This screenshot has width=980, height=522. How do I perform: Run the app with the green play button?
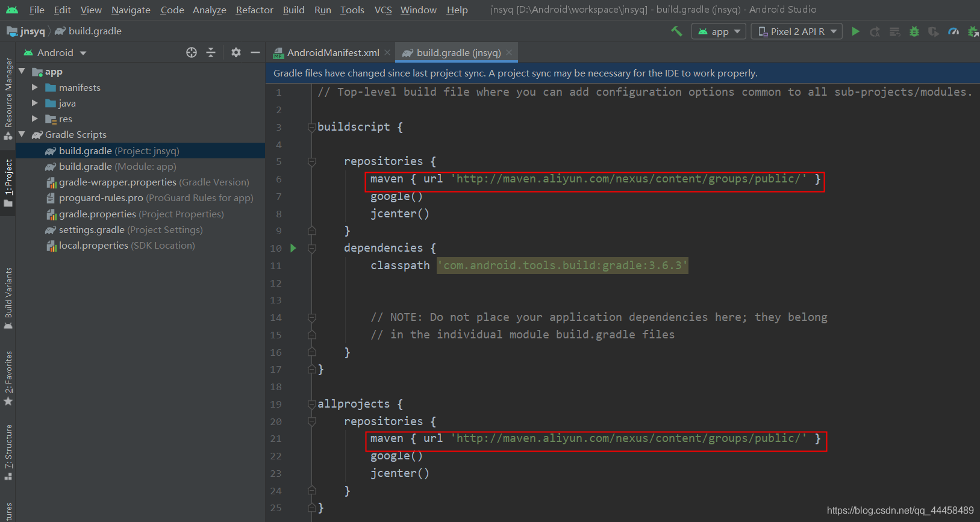(x=855, y=31)
